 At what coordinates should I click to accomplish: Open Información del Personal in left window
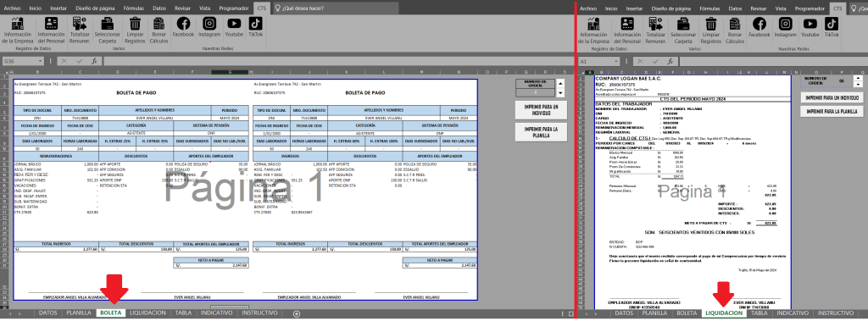(52, 30)
